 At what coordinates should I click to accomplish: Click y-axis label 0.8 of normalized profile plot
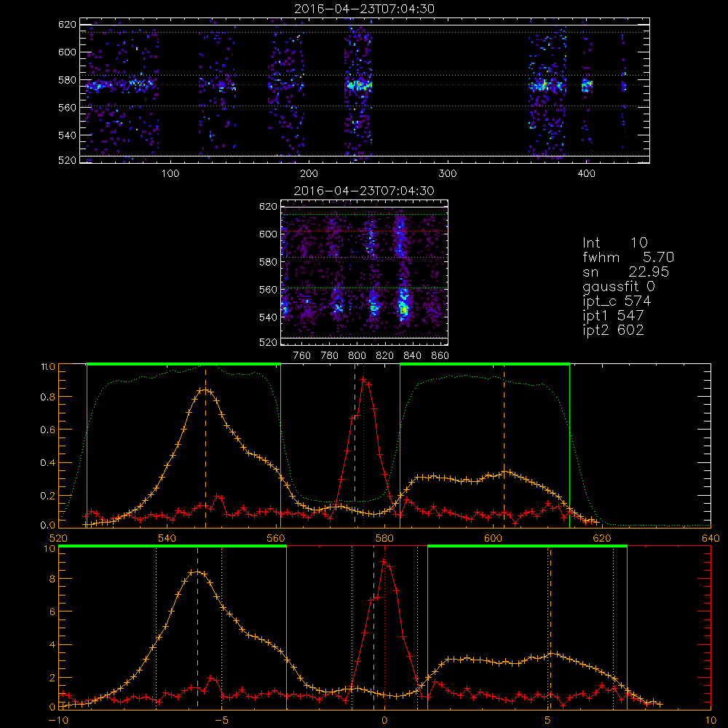(x=47, y=397)
